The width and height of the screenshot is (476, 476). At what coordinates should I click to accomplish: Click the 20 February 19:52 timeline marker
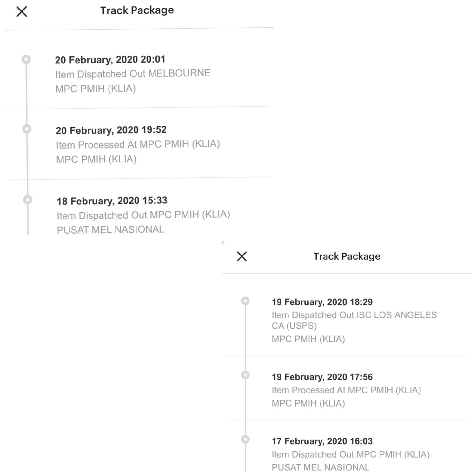(x=27, y=129)
